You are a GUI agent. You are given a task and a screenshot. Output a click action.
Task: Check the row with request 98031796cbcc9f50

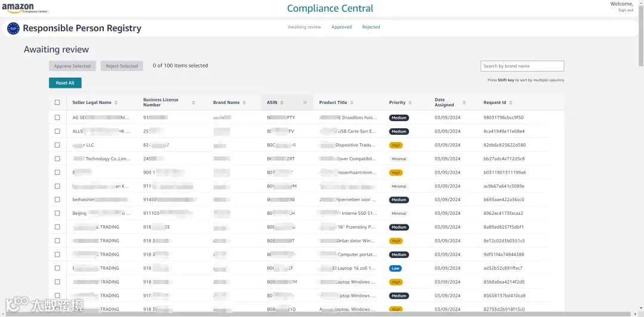pos(57,118)
